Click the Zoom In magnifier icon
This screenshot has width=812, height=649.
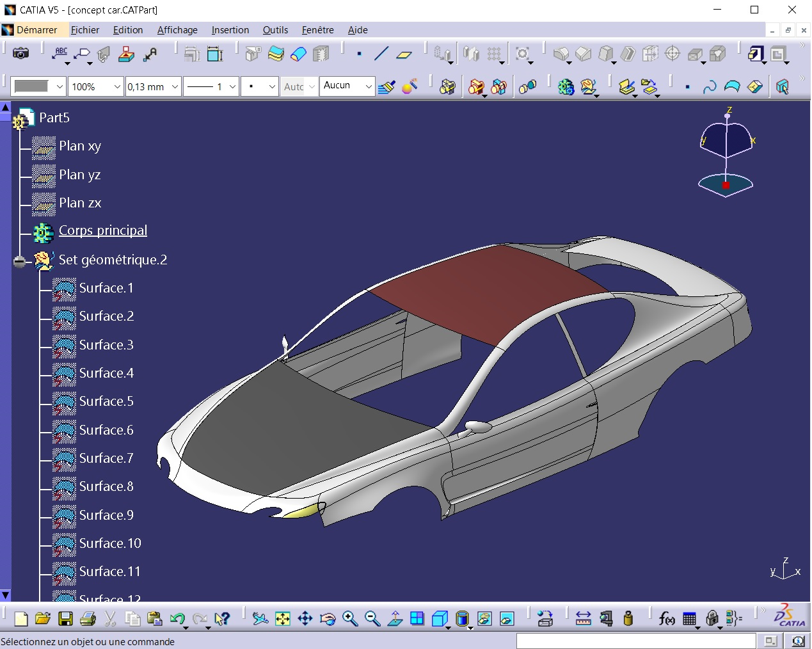coord(350,618)
